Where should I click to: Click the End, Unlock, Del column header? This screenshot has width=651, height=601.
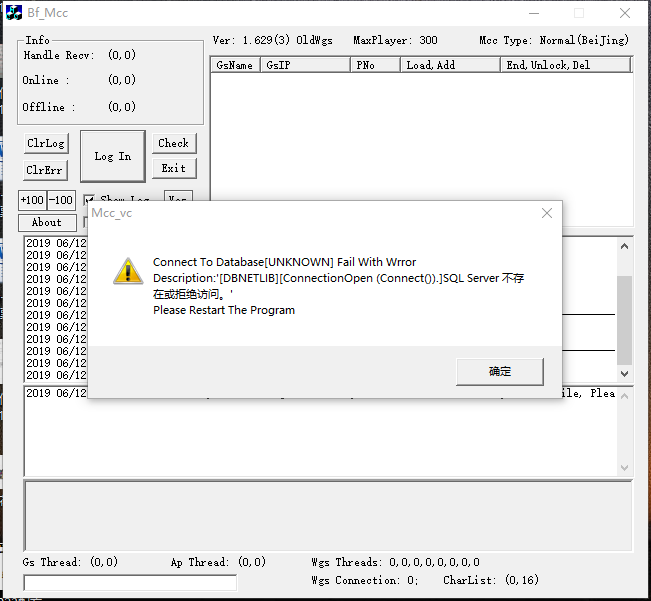click(x=565, y=65)
